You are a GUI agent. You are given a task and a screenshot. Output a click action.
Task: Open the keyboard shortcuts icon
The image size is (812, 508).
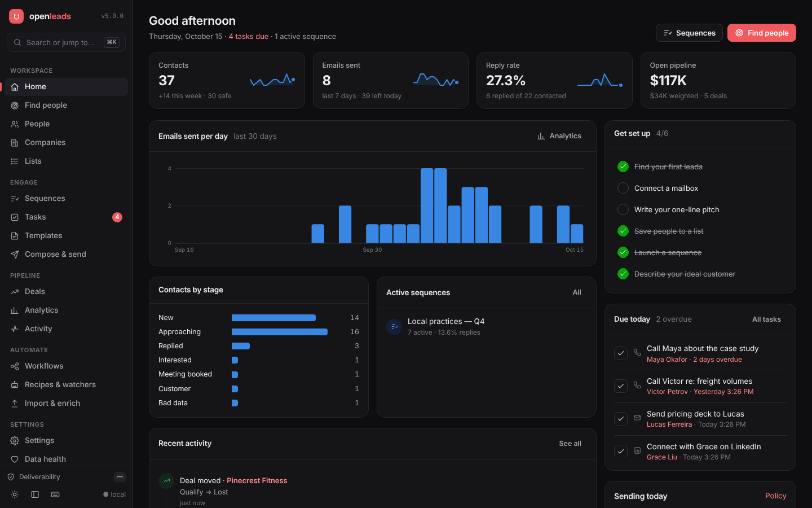coord(55,494)
